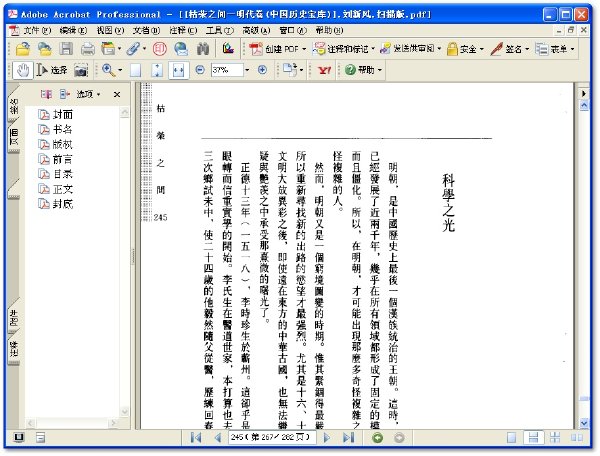Click the page-size icon in status bar
The width and height of the screenshot is (600, 456).
click(41, 438)
